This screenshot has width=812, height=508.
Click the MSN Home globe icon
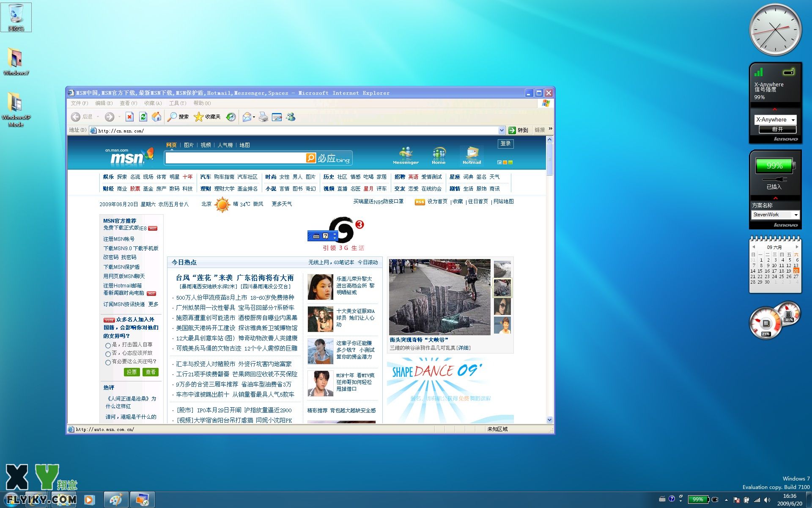click(439, 155)
